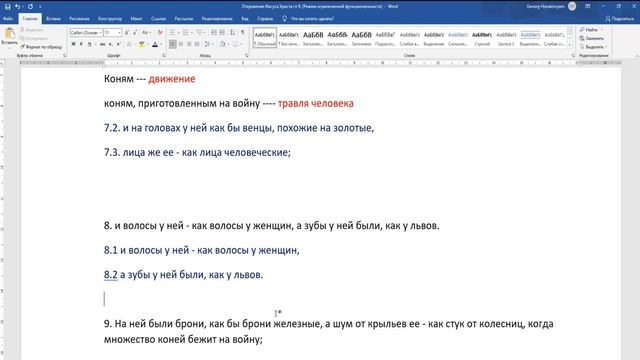The image size is (640, 360).
Task: Switch to the Вставка tab
Action: tap(53, 19)
